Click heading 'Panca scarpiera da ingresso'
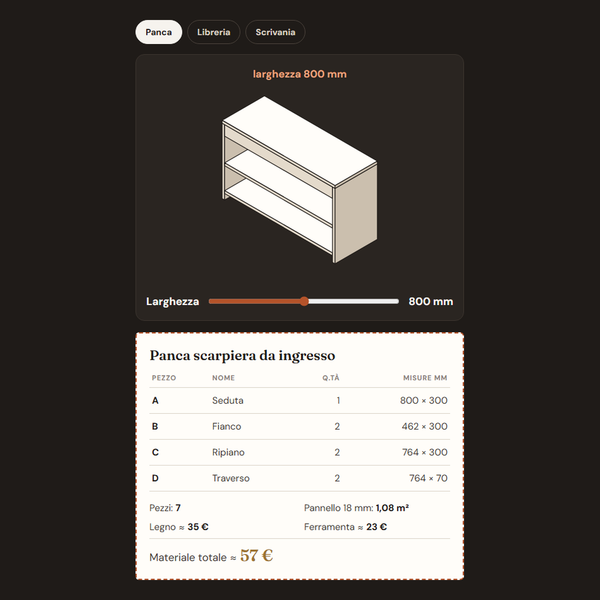Viewport: 600px width, 600px height. [x=242, y=355]
